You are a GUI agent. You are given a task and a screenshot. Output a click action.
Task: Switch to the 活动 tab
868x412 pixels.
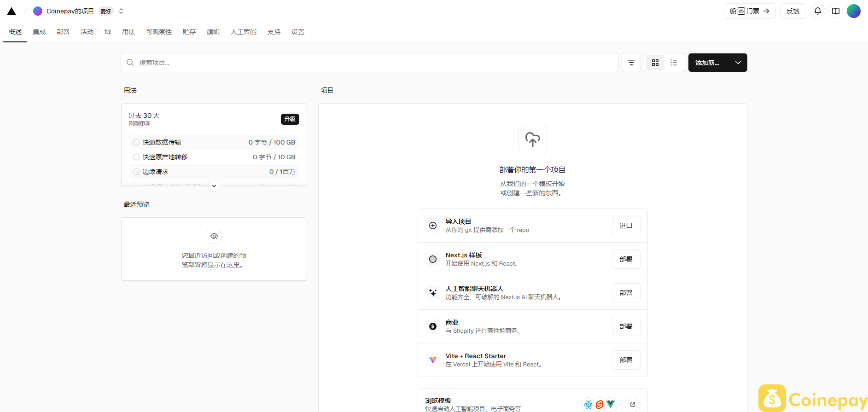(87, 32)
